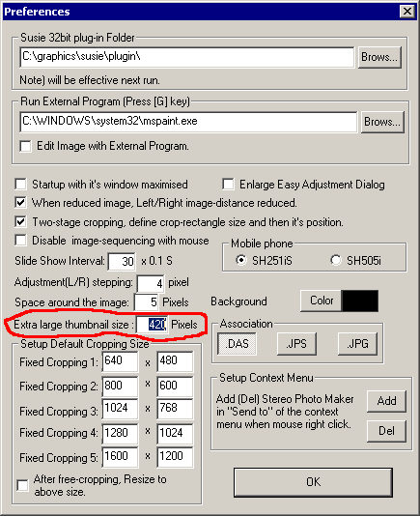Enable Disable image-sequencing with mouse
Screen dimensions: 420x516
[x=20, y=241]
